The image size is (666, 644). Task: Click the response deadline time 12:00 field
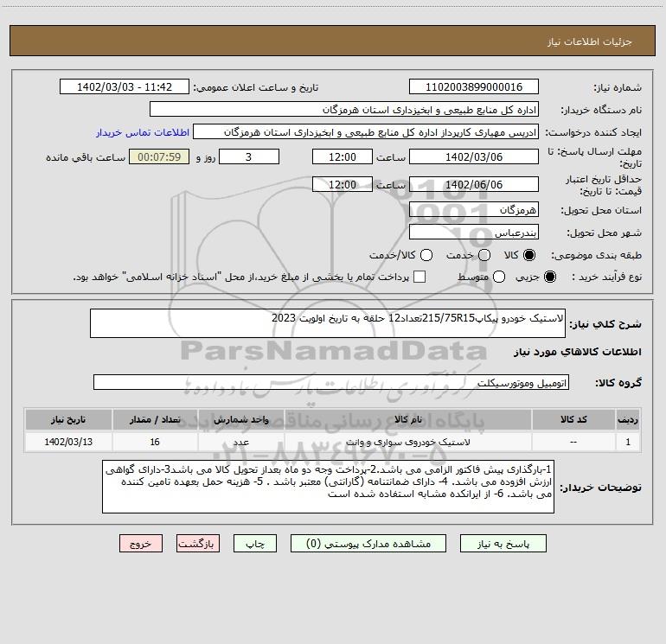click(x=343, y=156)
